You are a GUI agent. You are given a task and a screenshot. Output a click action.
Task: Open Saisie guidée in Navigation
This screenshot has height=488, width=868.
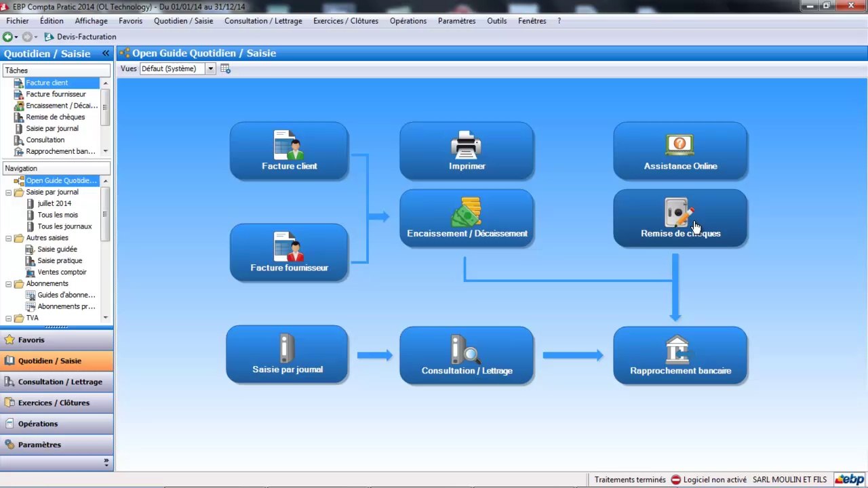[x=57, y=249]
